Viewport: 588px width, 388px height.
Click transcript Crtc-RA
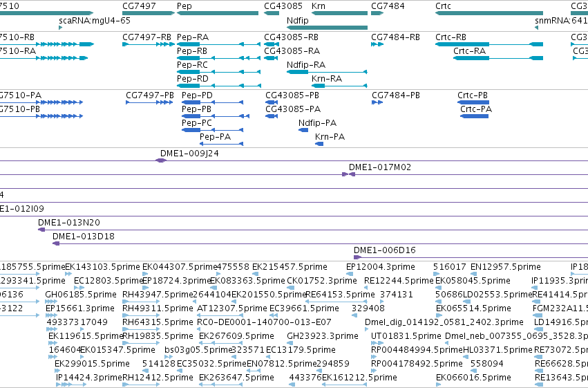pyautogui.click(x=498, y=58)
